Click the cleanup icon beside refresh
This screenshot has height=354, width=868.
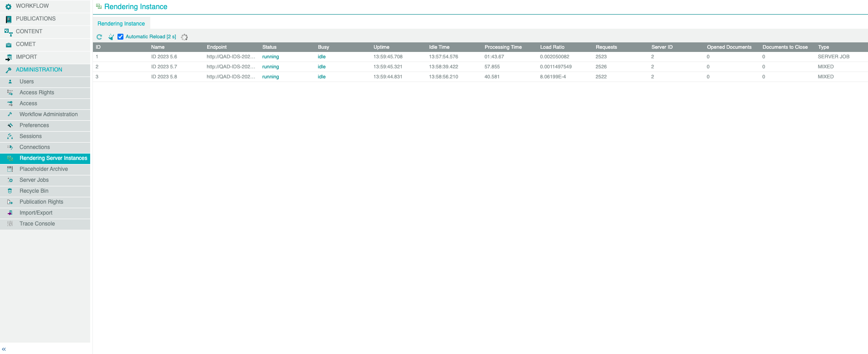click(x=111, y=37)
